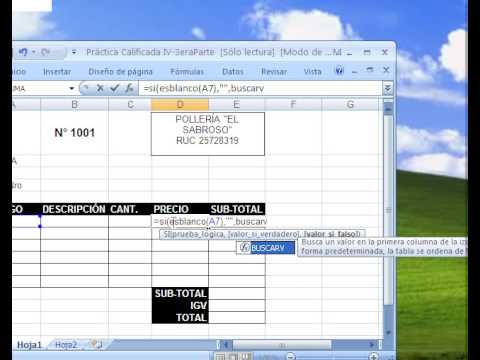Click the PRECIO header cell
Viewport: 480px width, 360px height.
point(180,209)
